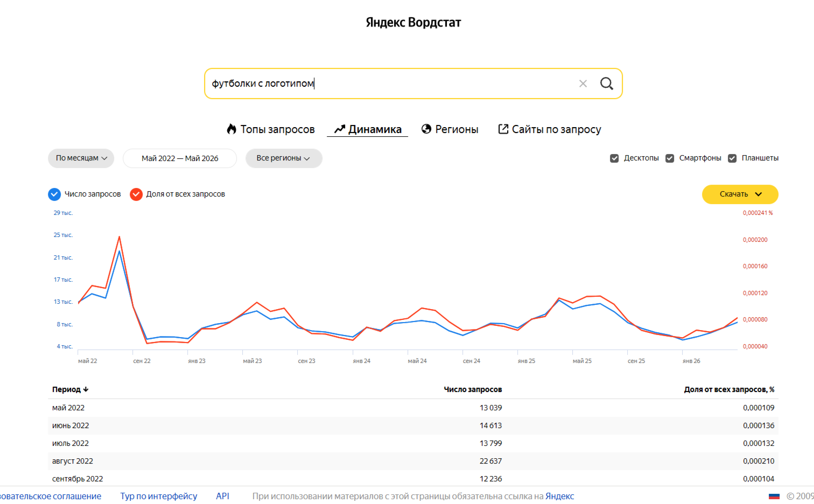Click the trend arrow icon for Динамика
The height and width of the screenshot is (504, 814).
click(x=339, y=129)
